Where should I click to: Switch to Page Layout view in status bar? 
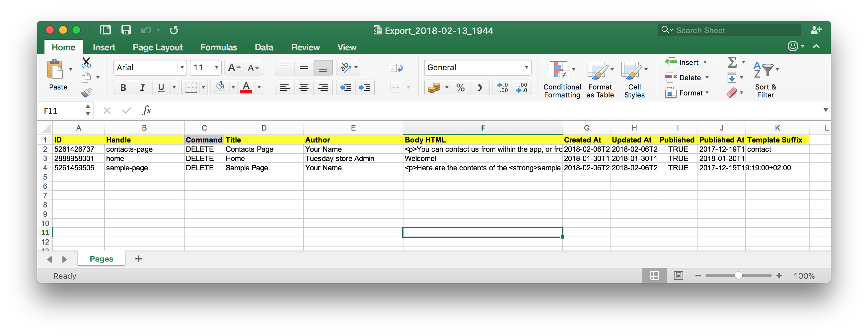pos(678,276)
